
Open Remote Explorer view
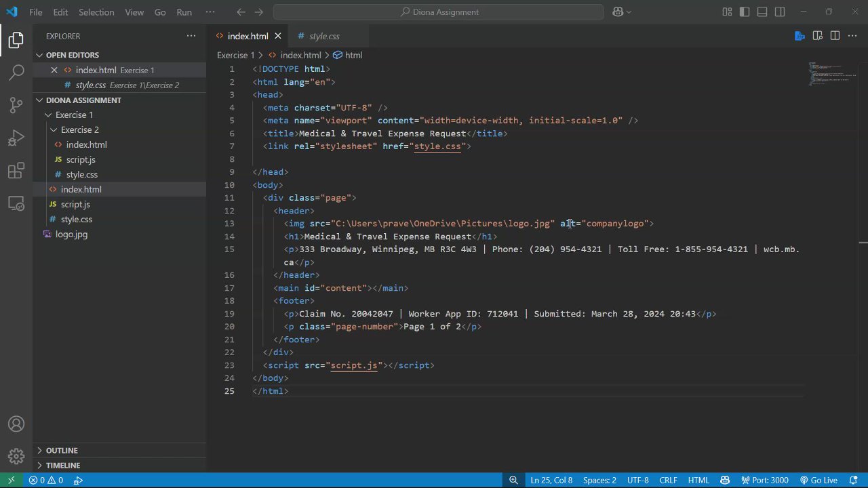pos(16,203)
